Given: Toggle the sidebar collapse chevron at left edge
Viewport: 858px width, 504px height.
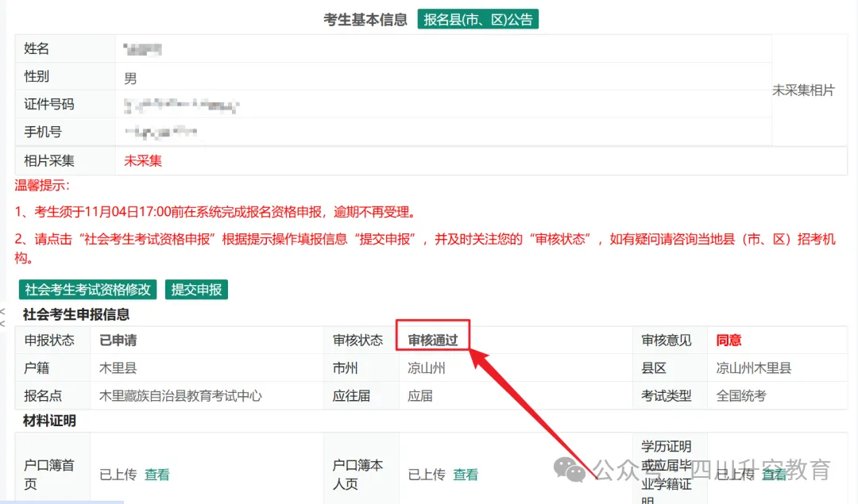Looking at the screenshot, I should click(x=2, y=317).
